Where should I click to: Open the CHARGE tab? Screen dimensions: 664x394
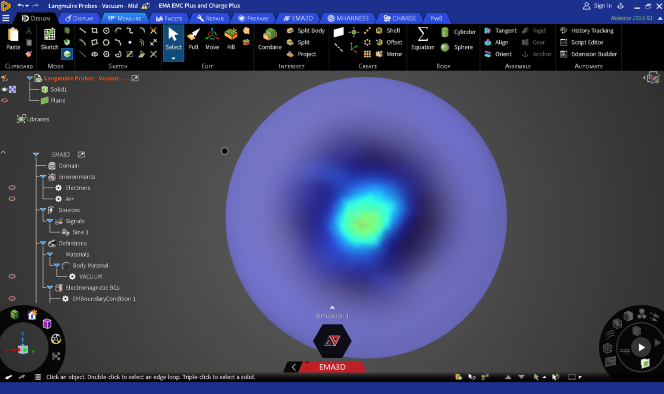click(x=400, y=18)
